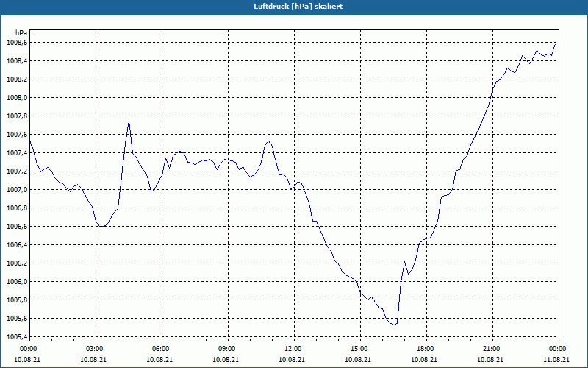Click the 1008,4 y-axis label
588x368 pixels.
pos(16,61)
